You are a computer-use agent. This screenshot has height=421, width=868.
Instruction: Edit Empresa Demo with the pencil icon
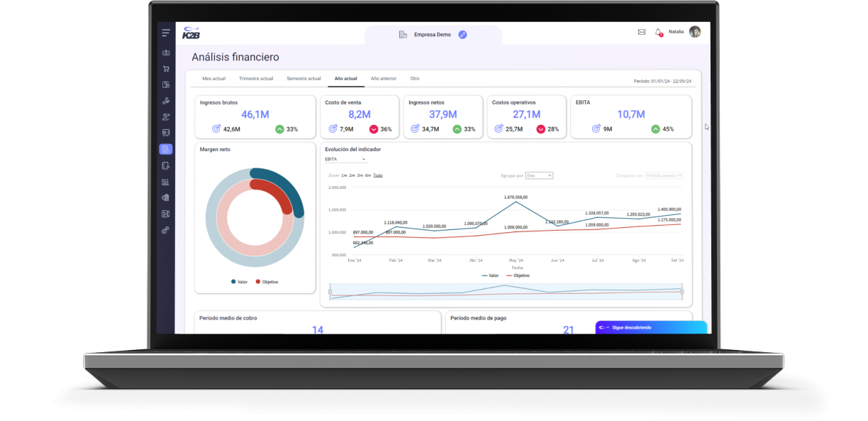[x=462, y=34]
